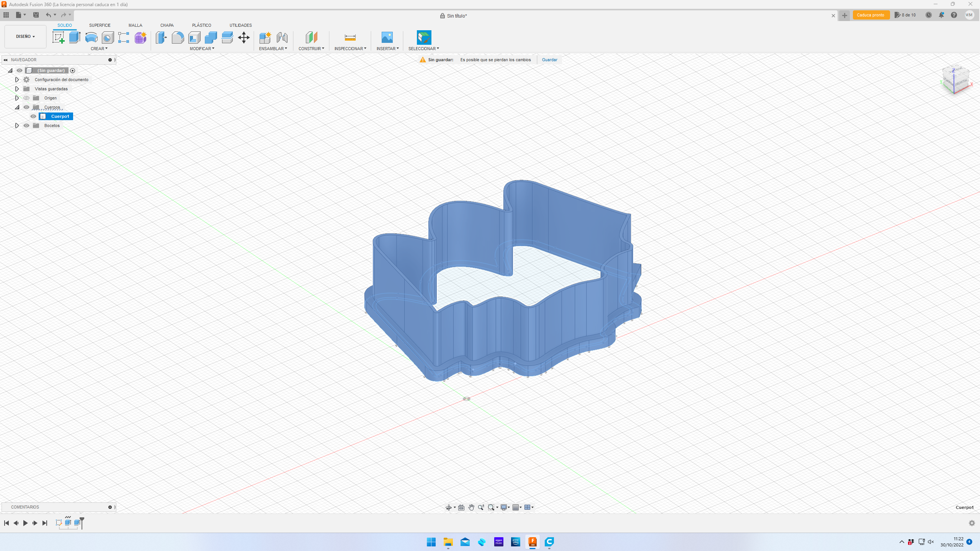Select the Revolve tool
Viewport: 980px width, 551px height.
pyautogui.click(x=91, y=37)
